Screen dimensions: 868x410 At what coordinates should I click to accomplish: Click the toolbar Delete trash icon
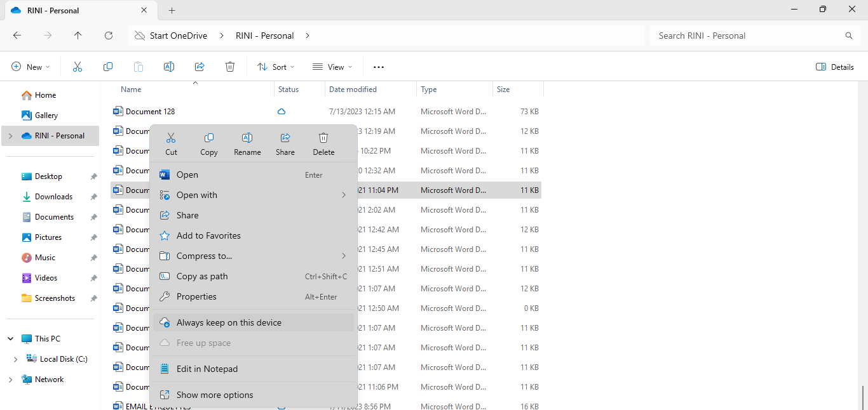click(230, 67)
